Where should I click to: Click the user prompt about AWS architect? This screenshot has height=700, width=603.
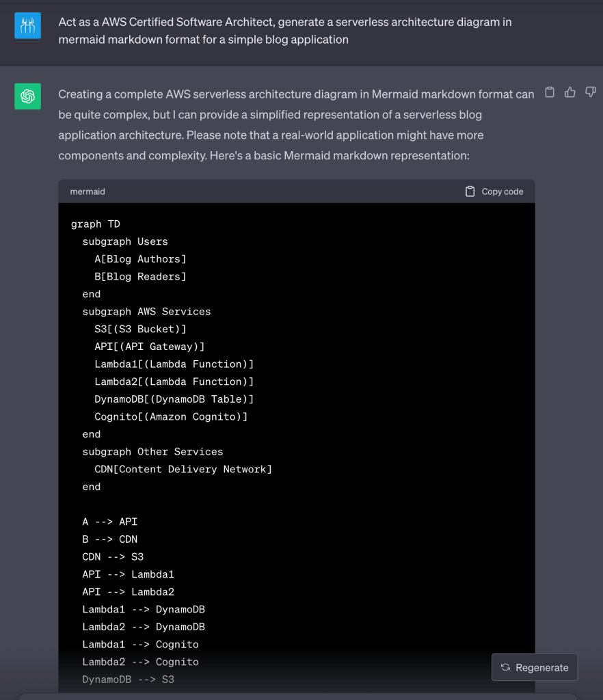(284, 31)
